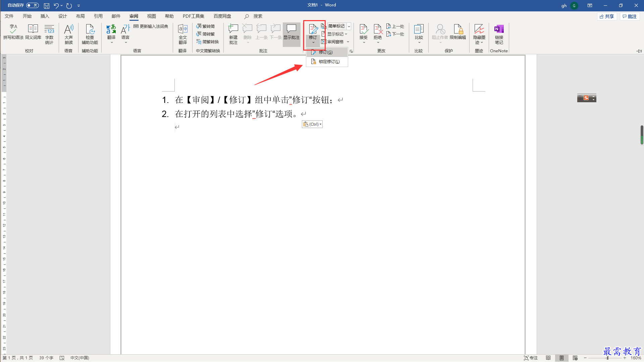Toggle the 审阅窗格 reviewing pane
Viewport: 644px width, 362px height.
[332, 42]
